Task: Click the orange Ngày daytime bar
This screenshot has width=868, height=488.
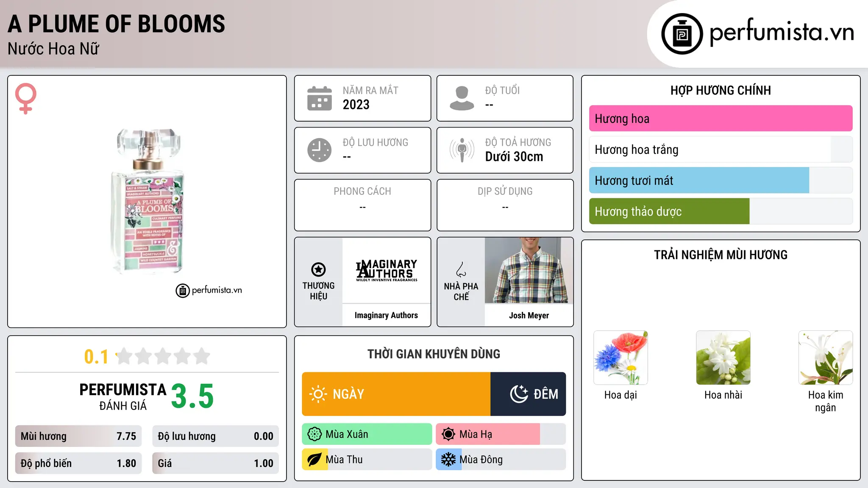Action: [x=396, y=394]
